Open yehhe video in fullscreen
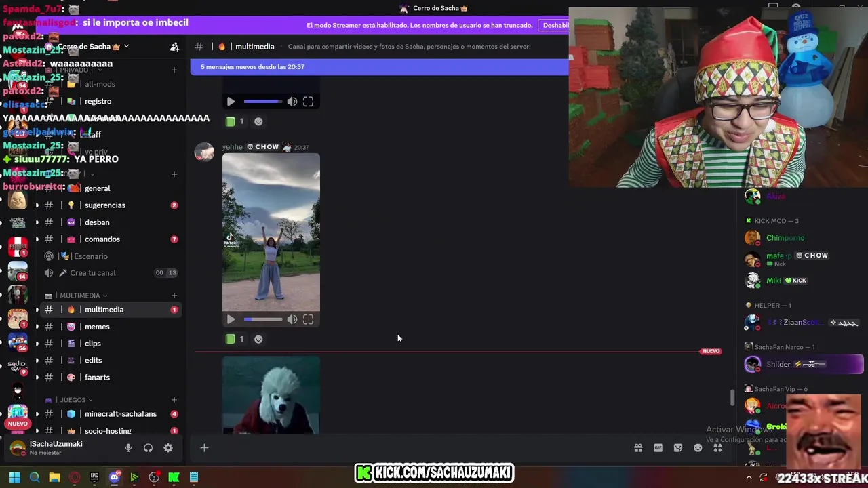 [x=308, y=319]
